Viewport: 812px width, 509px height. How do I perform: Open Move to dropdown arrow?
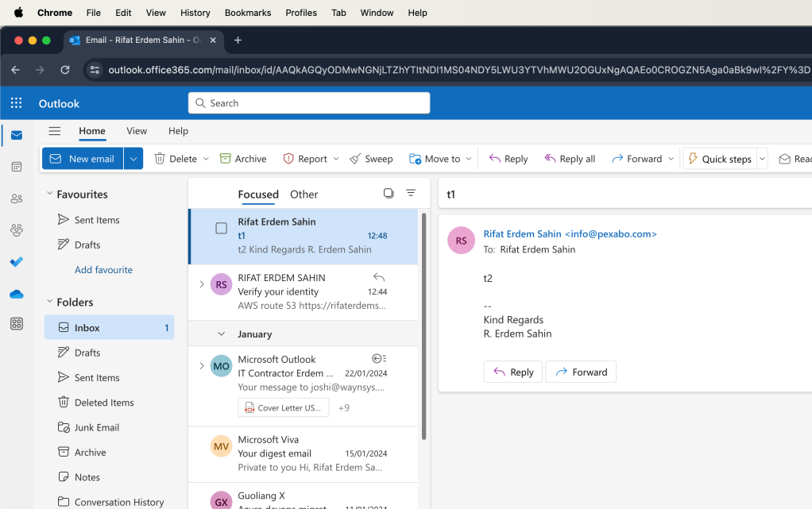tap(469, 159)
